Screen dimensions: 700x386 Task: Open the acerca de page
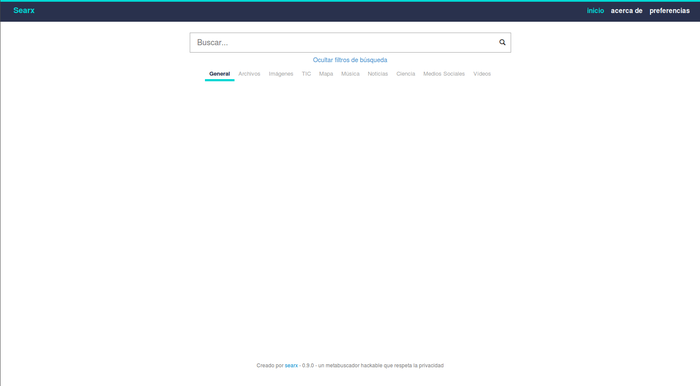[x=626, y=11]
